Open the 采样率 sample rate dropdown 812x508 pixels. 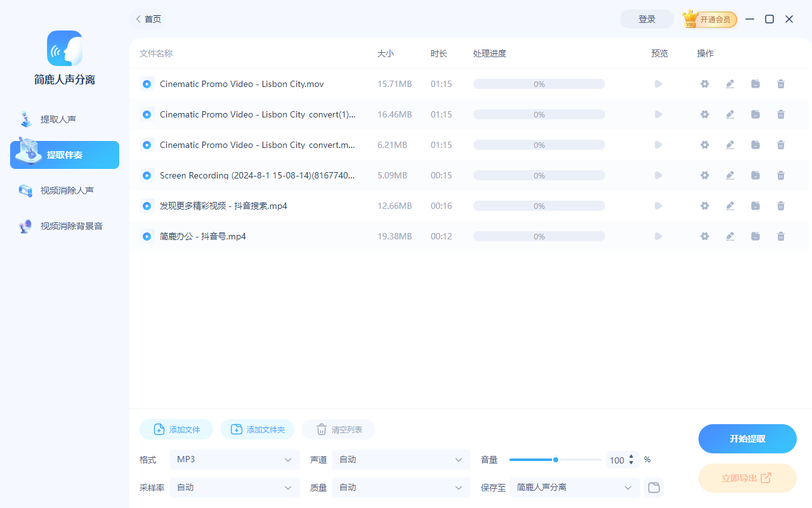point(235,487)
